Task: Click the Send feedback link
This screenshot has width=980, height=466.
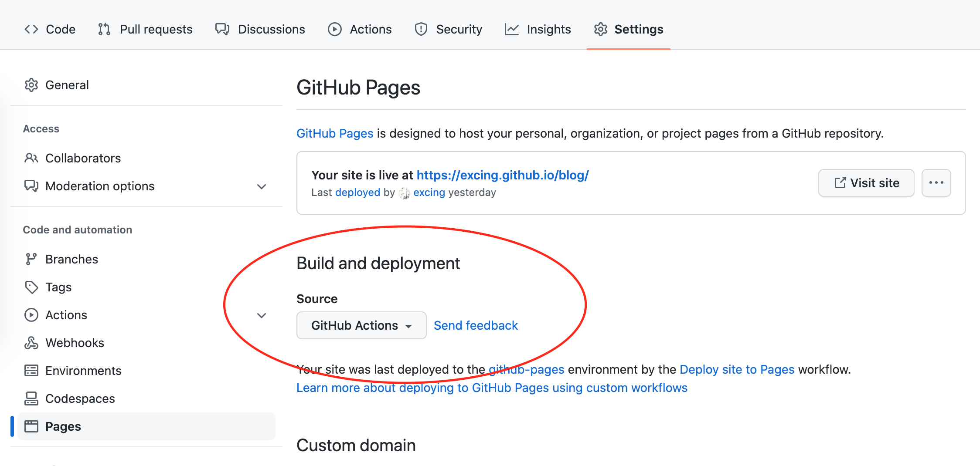Action: (x=476, y=325)
